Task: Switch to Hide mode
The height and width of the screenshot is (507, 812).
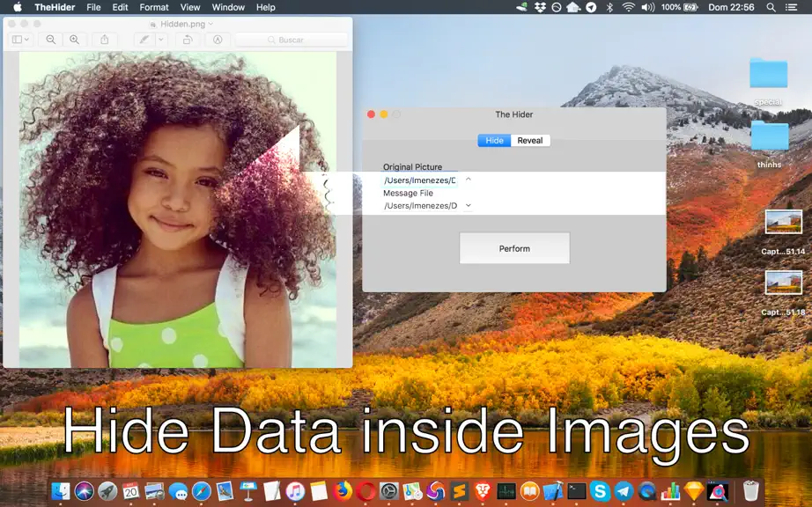Action: point(494,141)
